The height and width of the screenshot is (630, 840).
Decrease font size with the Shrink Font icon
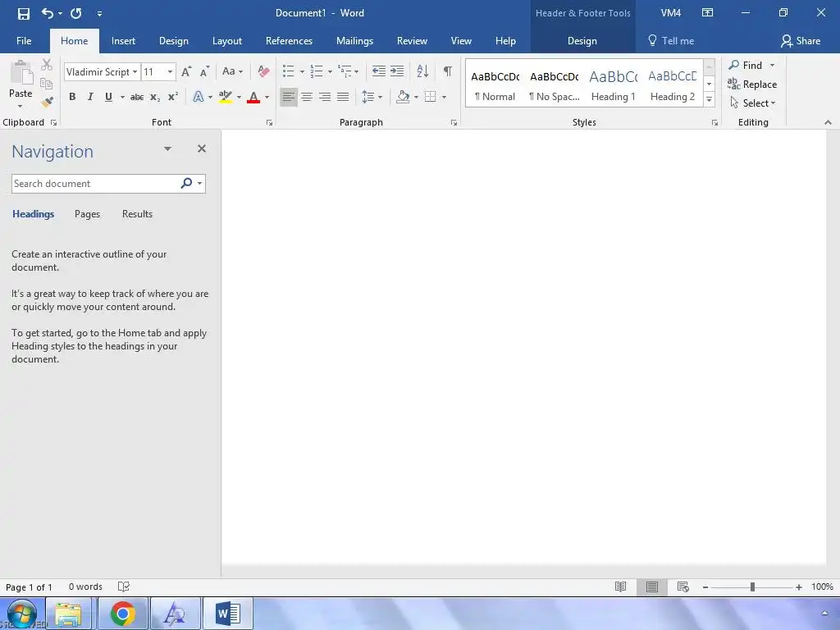[204, 71]
